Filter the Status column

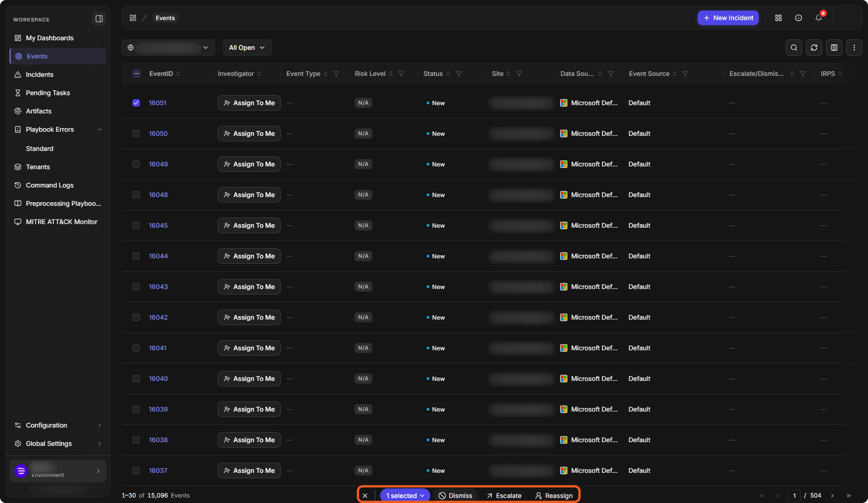point(459,74)
